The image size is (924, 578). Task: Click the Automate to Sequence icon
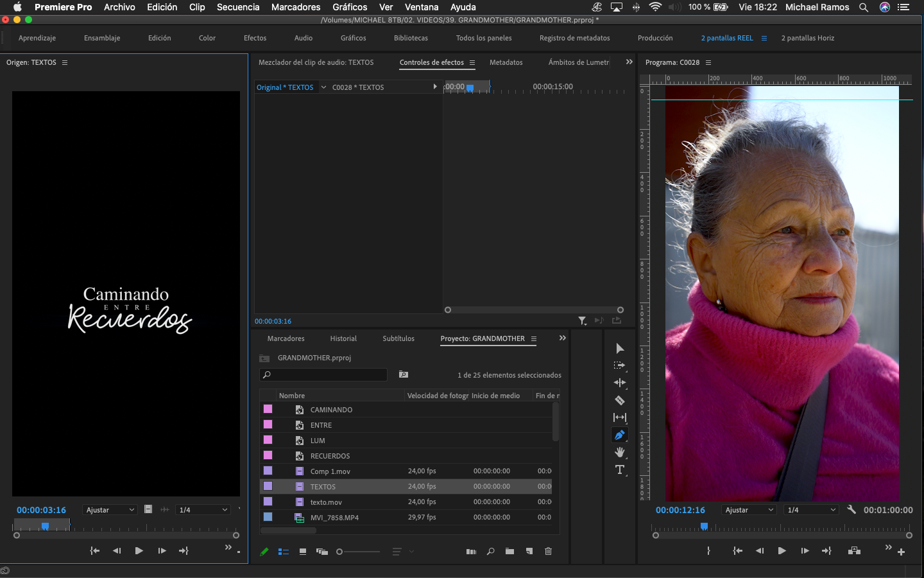click(471, 551)
